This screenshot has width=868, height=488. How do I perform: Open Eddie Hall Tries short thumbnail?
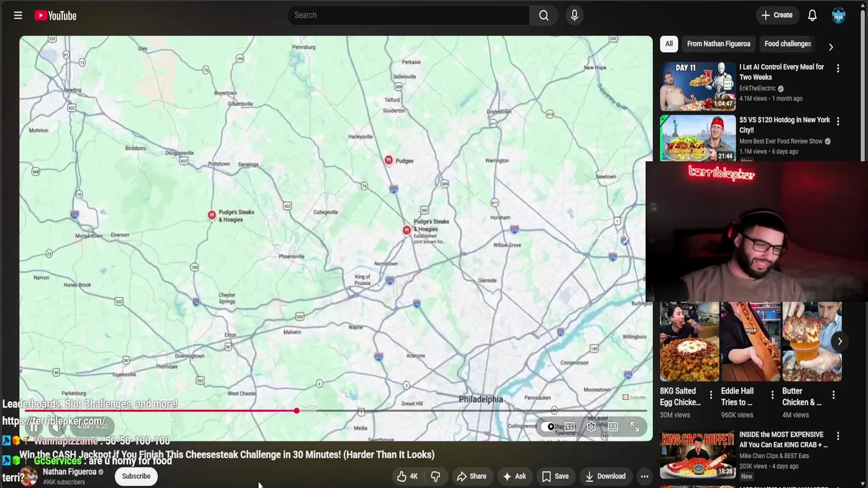point(751,342)
